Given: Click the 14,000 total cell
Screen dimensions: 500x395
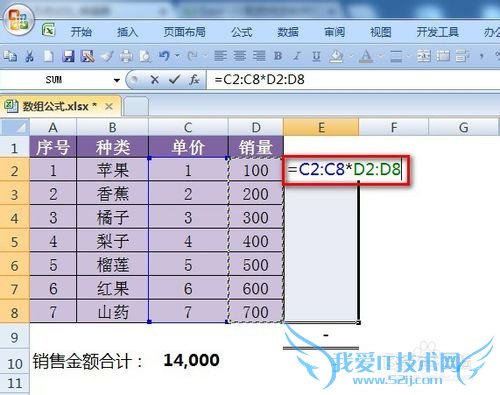Looking at the screenshot, I should pos(191,360).
